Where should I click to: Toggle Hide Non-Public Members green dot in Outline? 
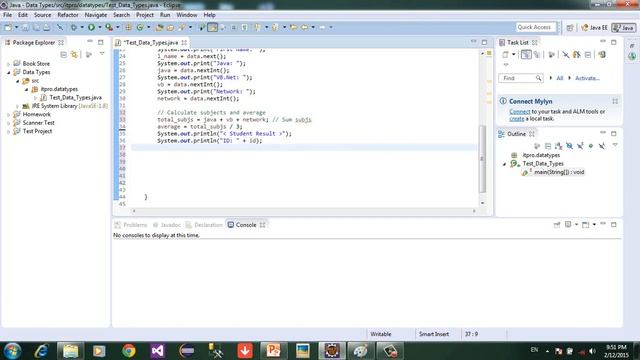tap(591, 146)
